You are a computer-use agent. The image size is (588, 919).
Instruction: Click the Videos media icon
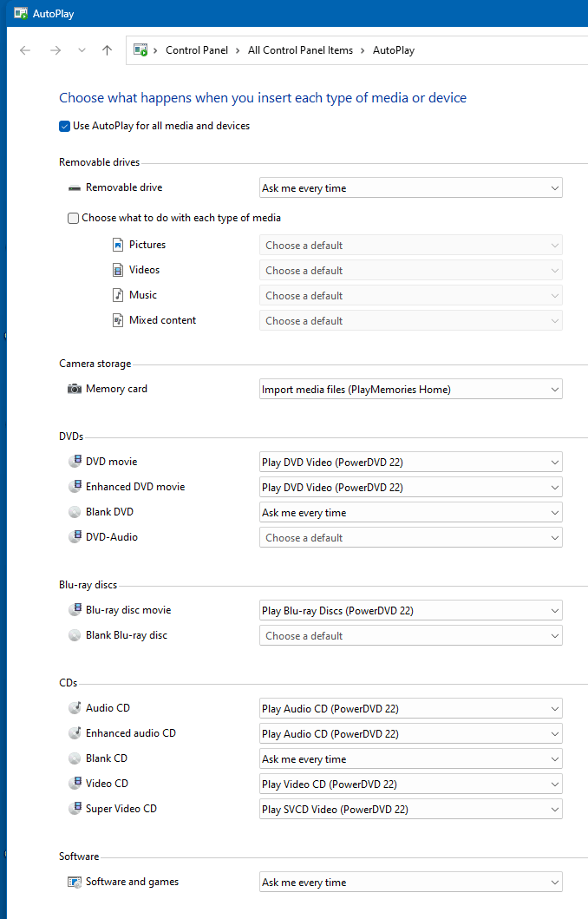118,270
